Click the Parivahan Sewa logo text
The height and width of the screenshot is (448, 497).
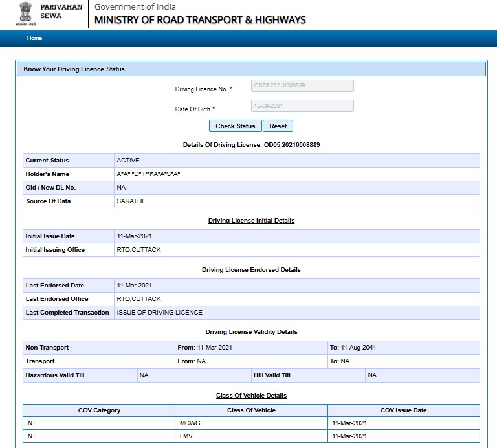[x=60, y=11]
